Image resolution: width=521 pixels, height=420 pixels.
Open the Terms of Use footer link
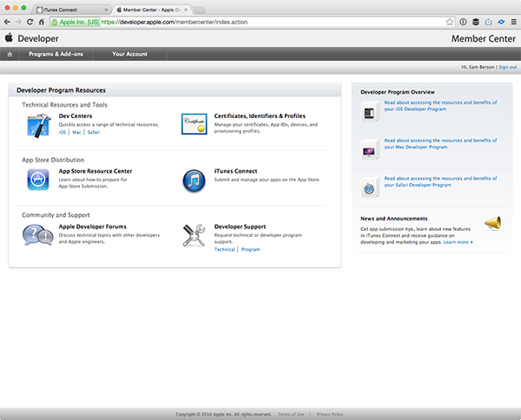tap(291, 414)
